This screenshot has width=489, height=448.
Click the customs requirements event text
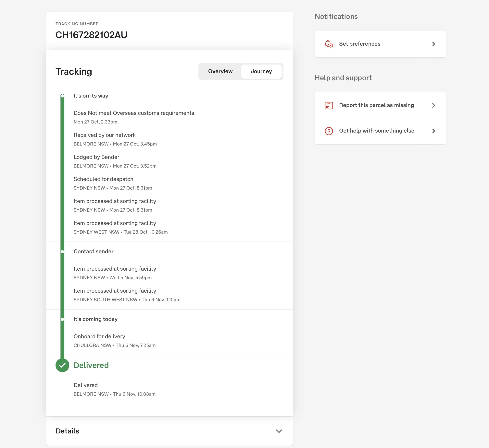(134, 113)
